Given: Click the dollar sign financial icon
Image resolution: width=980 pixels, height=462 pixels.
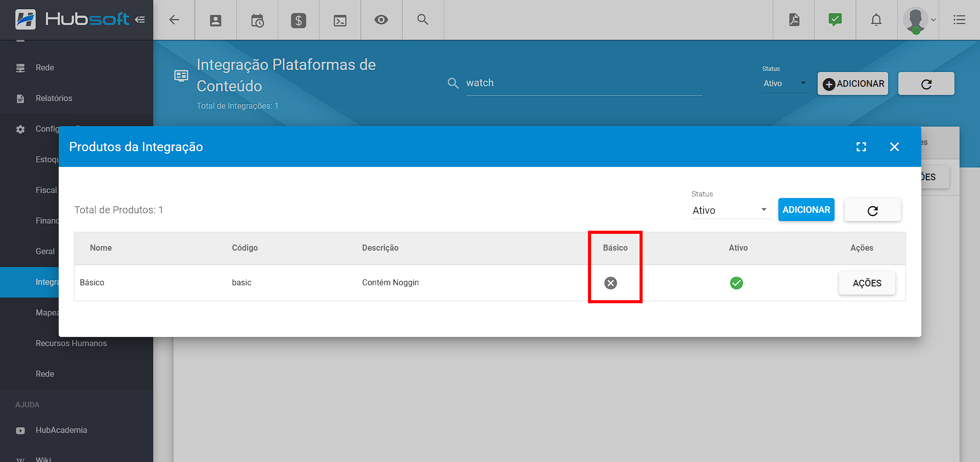Looking at the screenshot, I should 299,20.
